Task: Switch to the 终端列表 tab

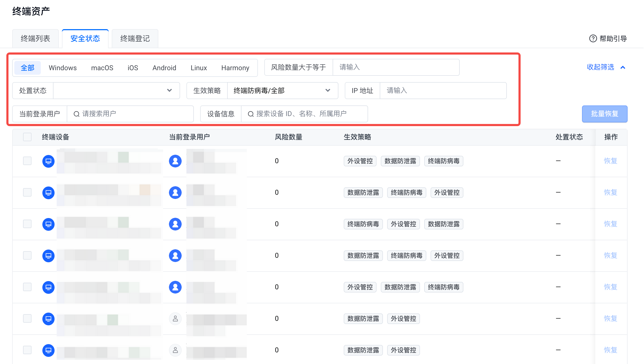Action: pyautogui.click(x=35, y=39)
